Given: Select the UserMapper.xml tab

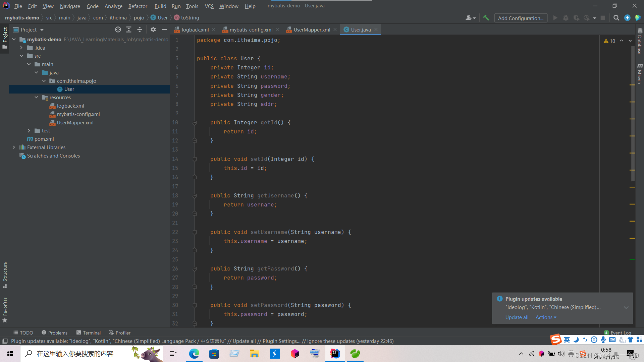Looking at the screenshot, I should click(311, 29).
